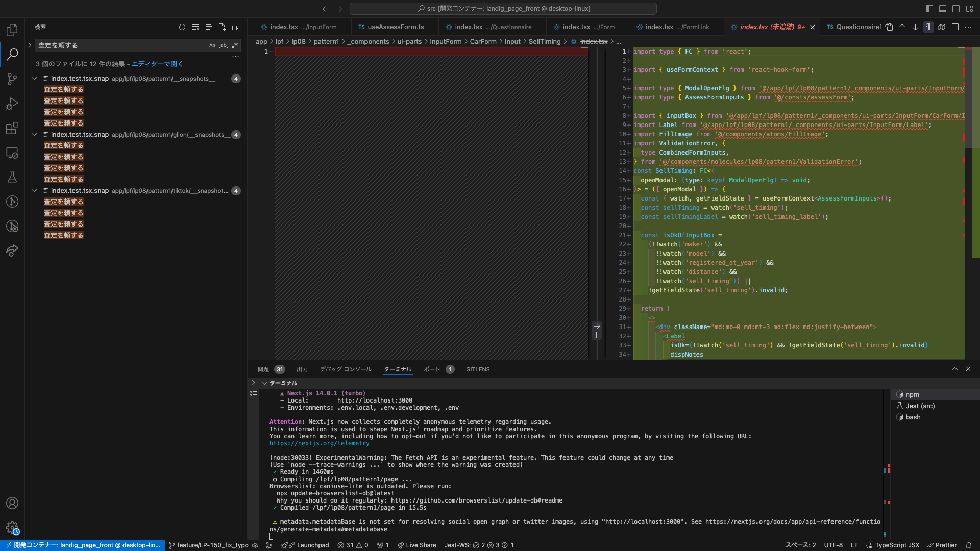980x551 pixels.
Task: Open the Testing flask view
Action: [12, 177]
